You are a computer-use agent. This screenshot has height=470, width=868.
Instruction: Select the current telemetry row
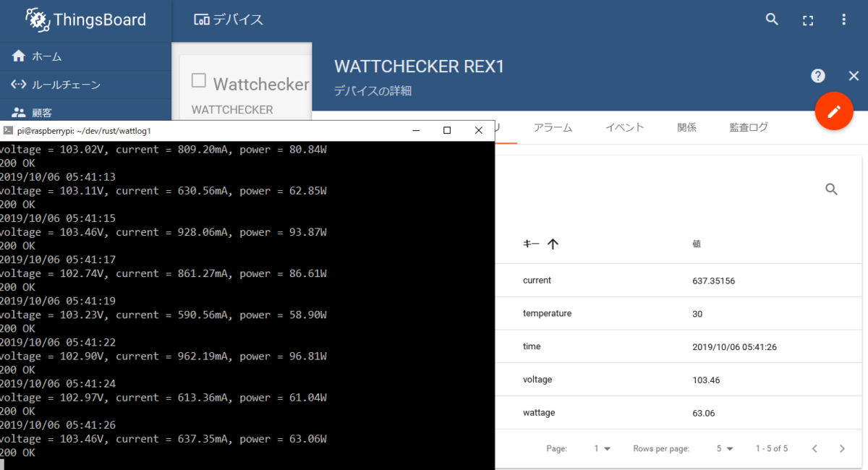click(678, 281)
